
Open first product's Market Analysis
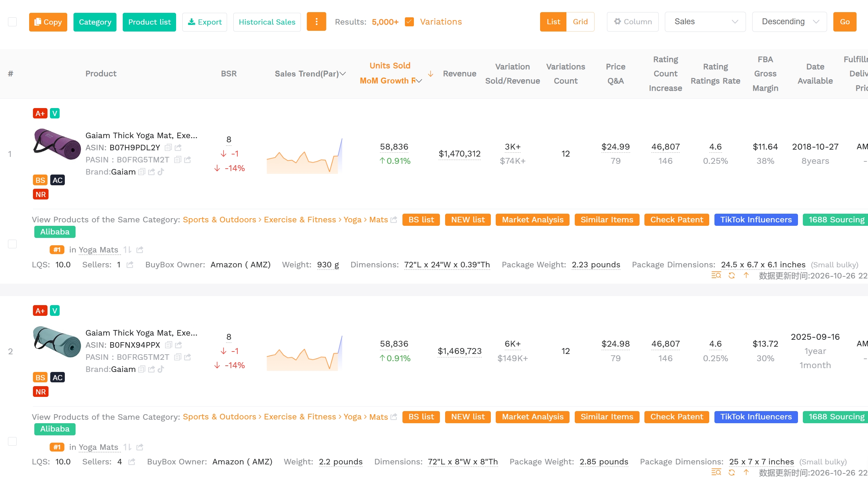click(532, 220)
